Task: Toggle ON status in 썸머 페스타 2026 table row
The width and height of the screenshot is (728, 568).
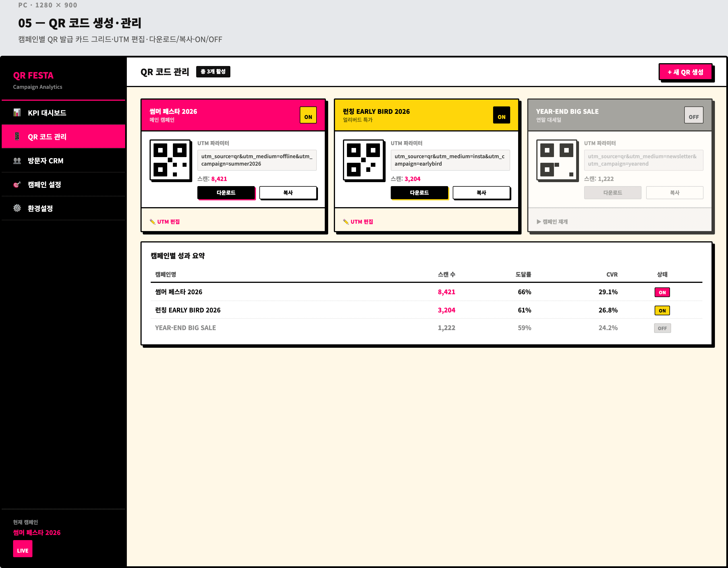Action: point(662,292)
